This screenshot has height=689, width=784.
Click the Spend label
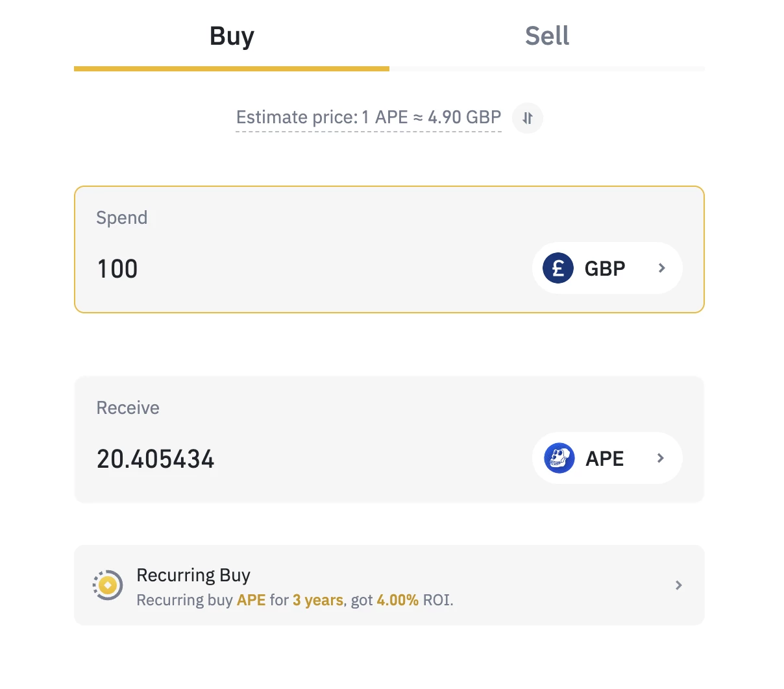[122, 218]
